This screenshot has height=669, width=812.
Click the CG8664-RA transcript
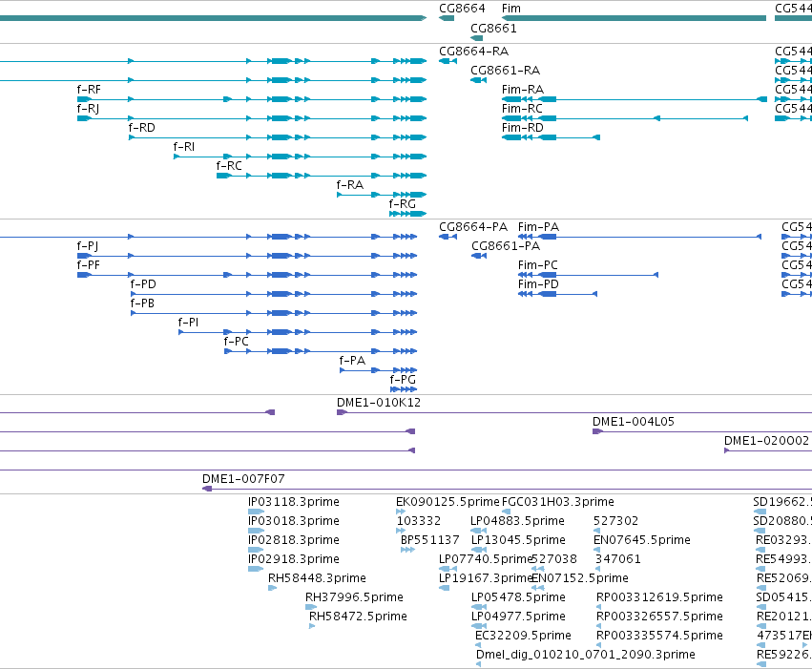click(x=448, y=61)
